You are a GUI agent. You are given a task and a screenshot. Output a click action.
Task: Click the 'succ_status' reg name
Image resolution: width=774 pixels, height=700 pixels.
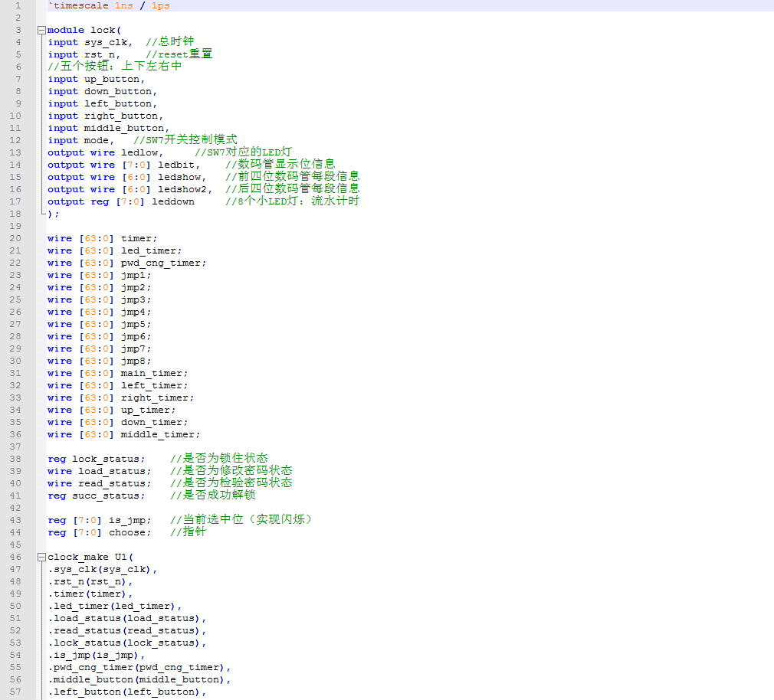pos(106,496)
